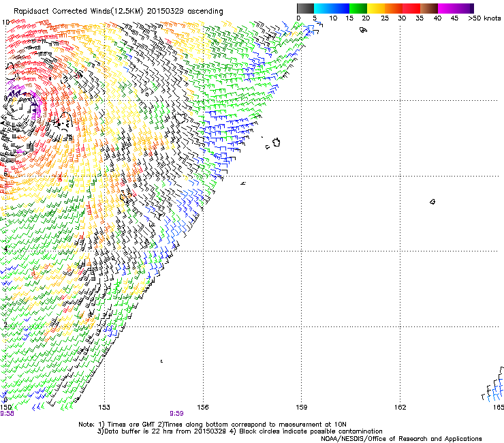
Task: Click the magenta 40-45 knot legend swatch
Action: click(x=447, y=8)
